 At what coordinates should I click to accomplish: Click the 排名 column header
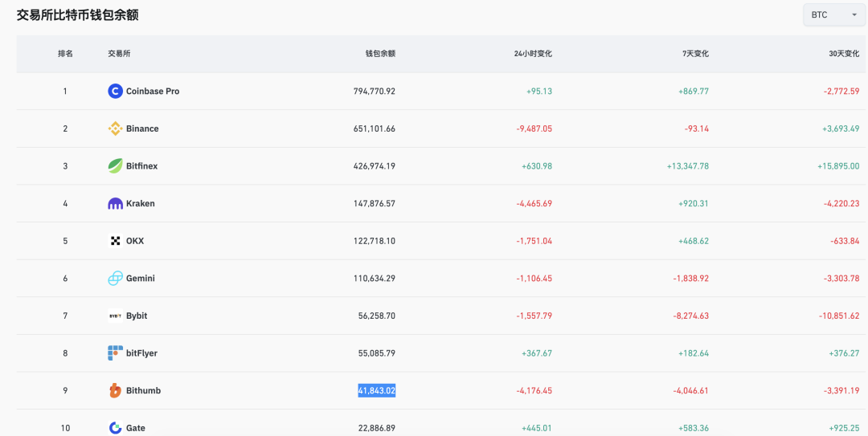[x=65, y=54]
